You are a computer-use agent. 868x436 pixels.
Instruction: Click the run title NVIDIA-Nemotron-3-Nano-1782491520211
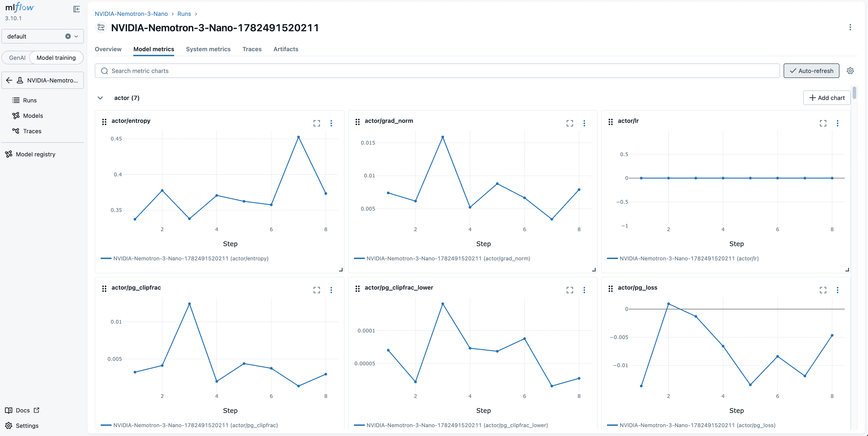tap(215, 28)
